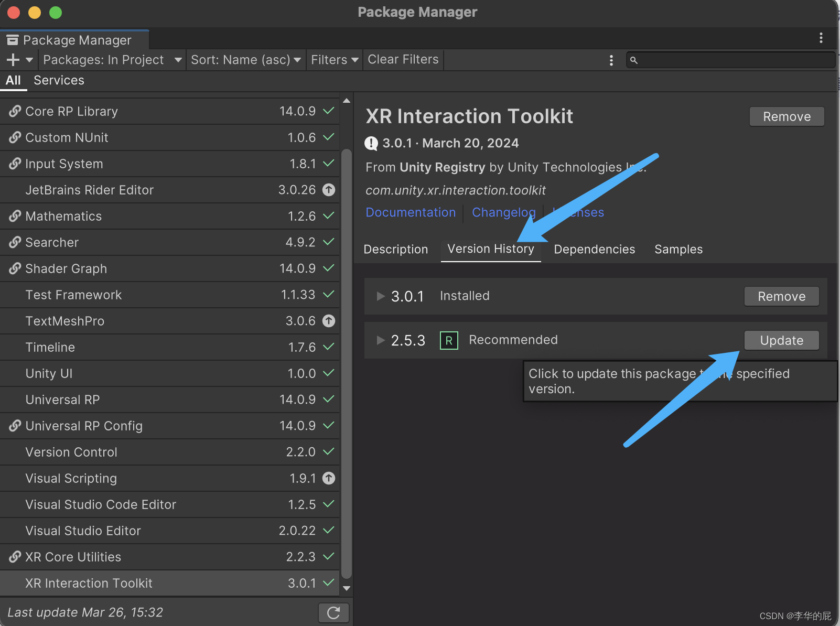This screenshot has width=840, height=626.
Task: Select the Version Control package
Action: pyautogui.click(x=170, y=452)
